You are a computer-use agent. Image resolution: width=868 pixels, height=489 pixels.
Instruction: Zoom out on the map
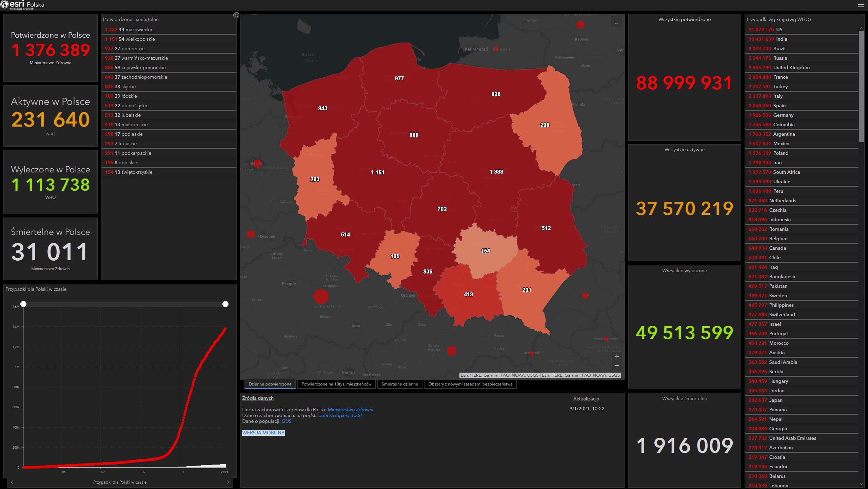(617, 365)
